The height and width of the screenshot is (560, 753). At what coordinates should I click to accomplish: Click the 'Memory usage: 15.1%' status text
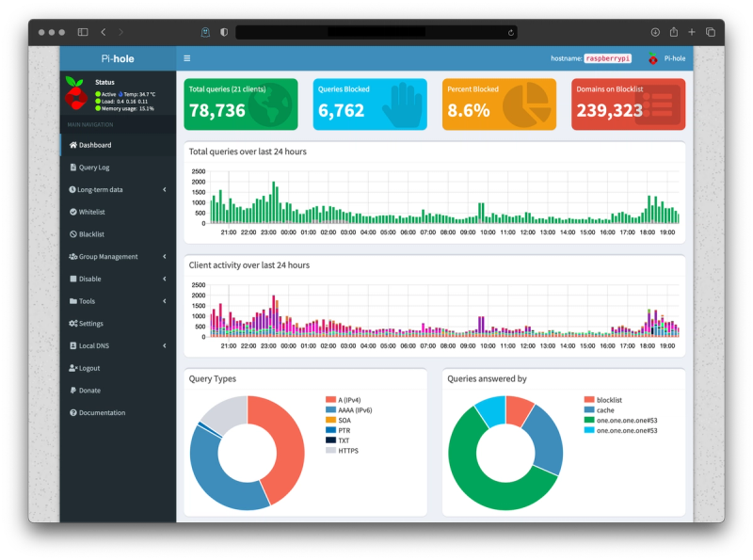(128, 108)
